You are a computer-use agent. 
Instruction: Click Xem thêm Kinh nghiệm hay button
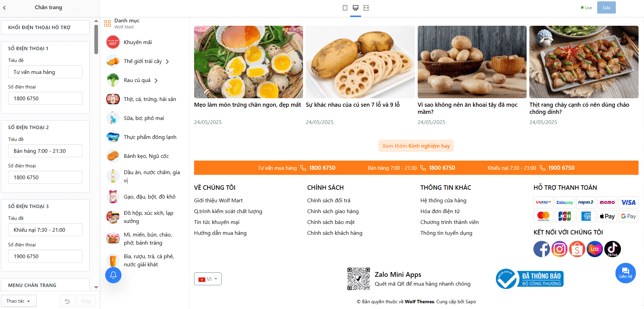416,146
